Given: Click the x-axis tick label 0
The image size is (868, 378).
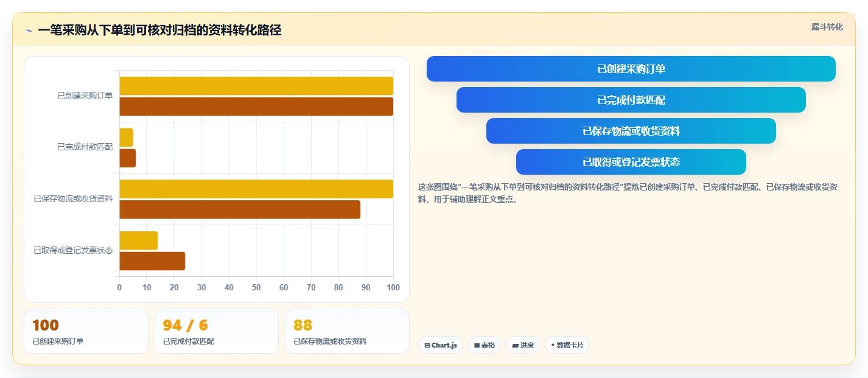Looking at the screenshot, I should 119,287.
